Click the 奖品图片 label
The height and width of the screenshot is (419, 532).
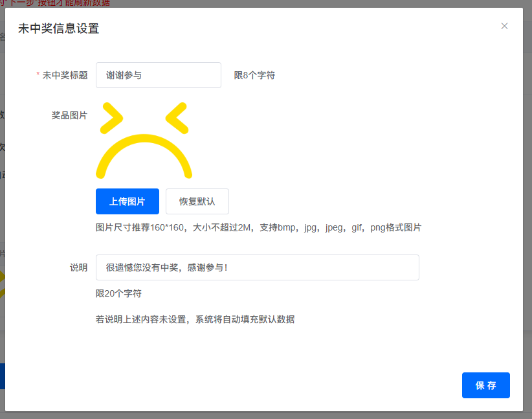click(x=69, y=115)
